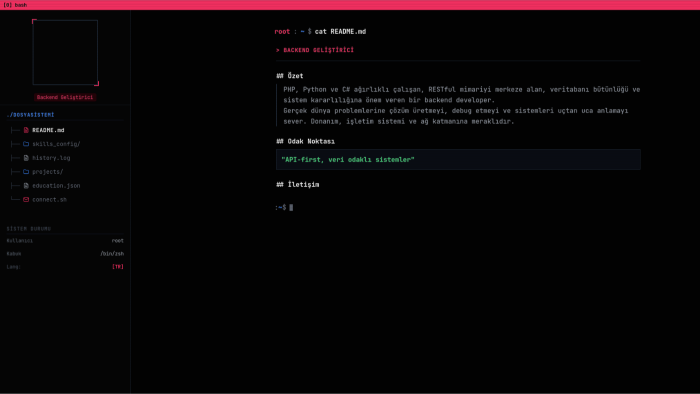Click the connect.sh mail icon
Screen dimensions: 700x394
(x=26, y=199)
